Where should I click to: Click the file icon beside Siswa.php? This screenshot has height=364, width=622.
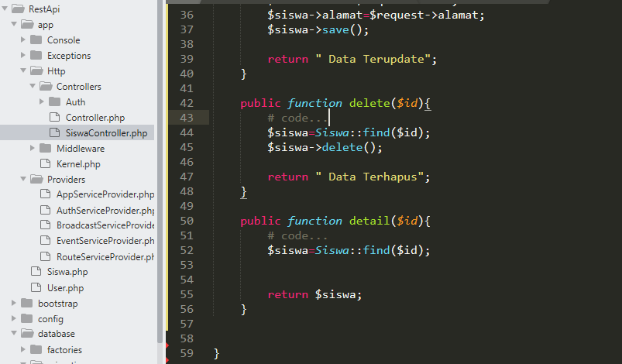click(36, 272)
